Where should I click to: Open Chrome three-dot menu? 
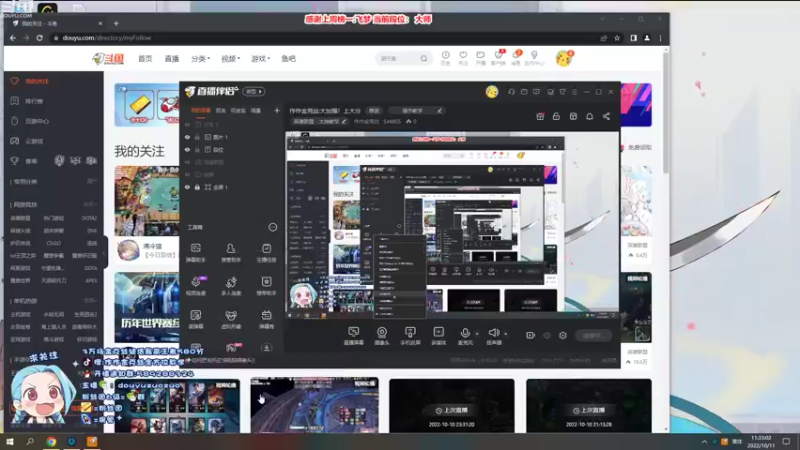point(661,38)
